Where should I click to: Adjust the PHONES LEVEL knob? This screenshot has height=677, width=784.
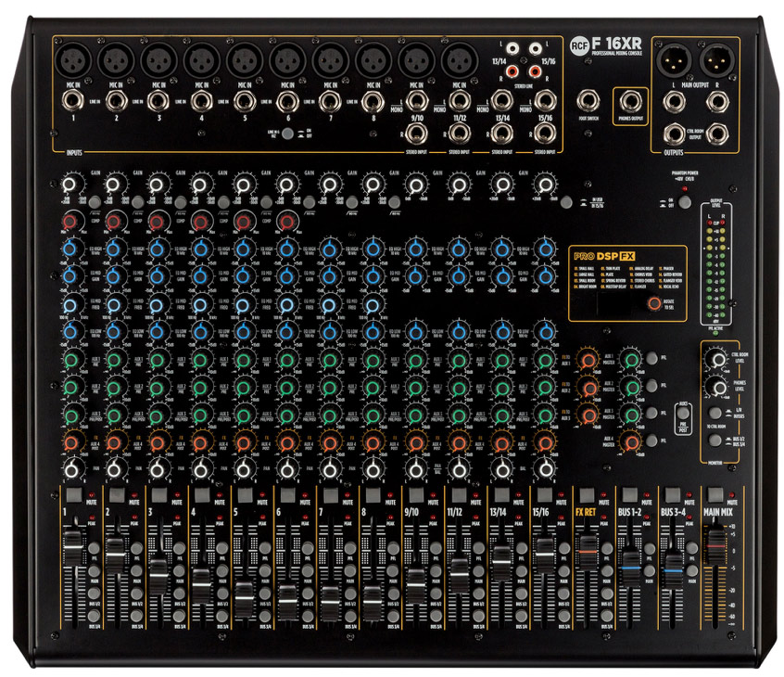[x=718, y=387]
